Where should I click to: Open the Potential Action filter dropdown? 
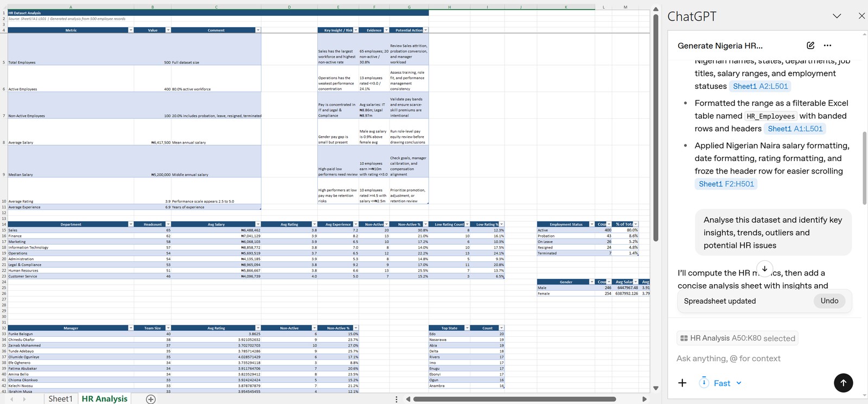[x=425, y=30]
